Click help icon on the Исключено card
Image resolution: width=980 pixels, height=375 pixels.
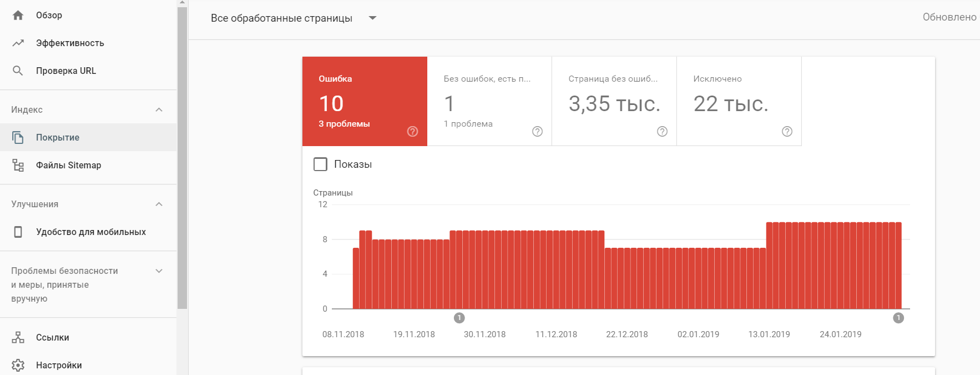coord(787,132)
